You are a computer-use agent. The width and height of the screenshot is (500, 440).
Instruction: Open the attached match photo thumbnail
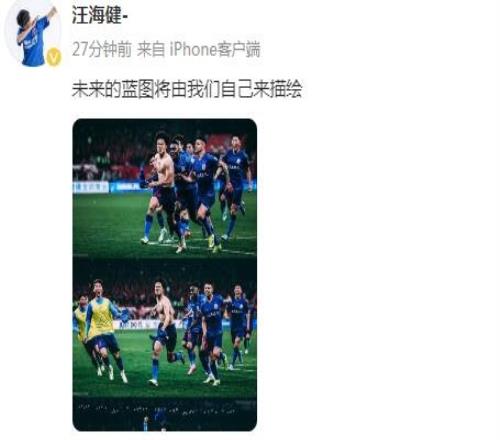165,275
